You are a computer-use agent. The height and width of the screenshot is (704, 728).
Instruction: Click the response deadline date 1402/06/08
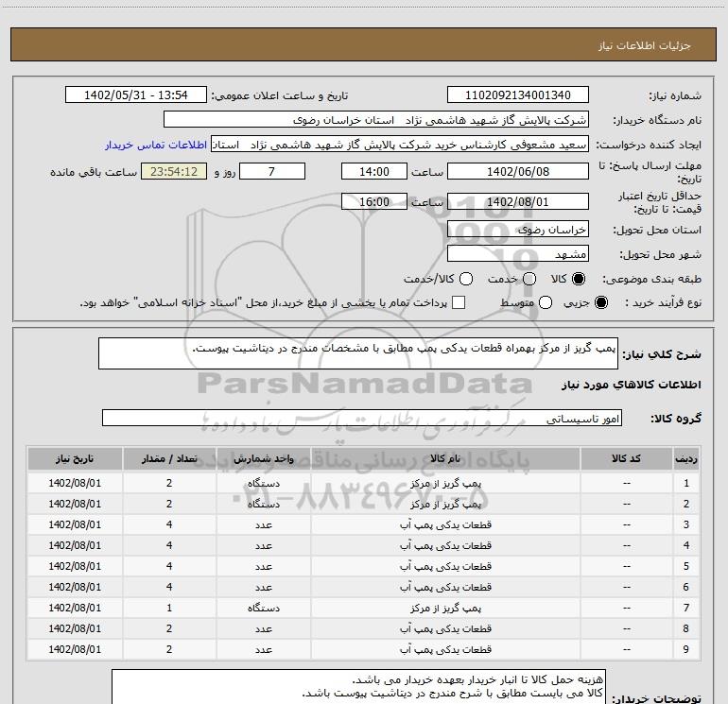pos(517,172)
